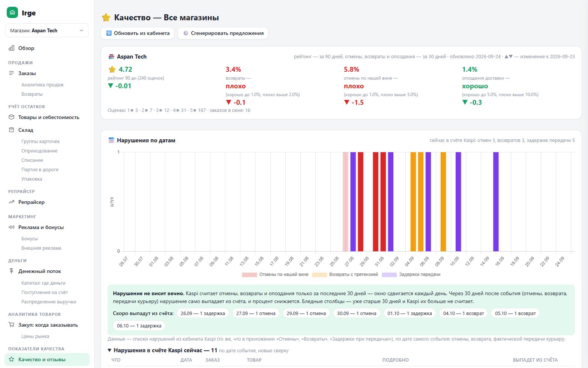Open the Оприходование page
This screenshot has height=368, width=588.
tap(39, 151)
